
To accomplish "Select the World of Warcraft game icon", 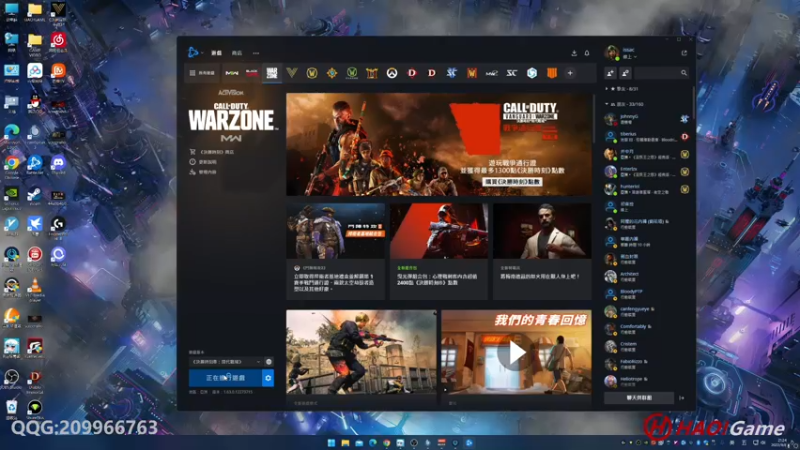I will coord(312,73).
